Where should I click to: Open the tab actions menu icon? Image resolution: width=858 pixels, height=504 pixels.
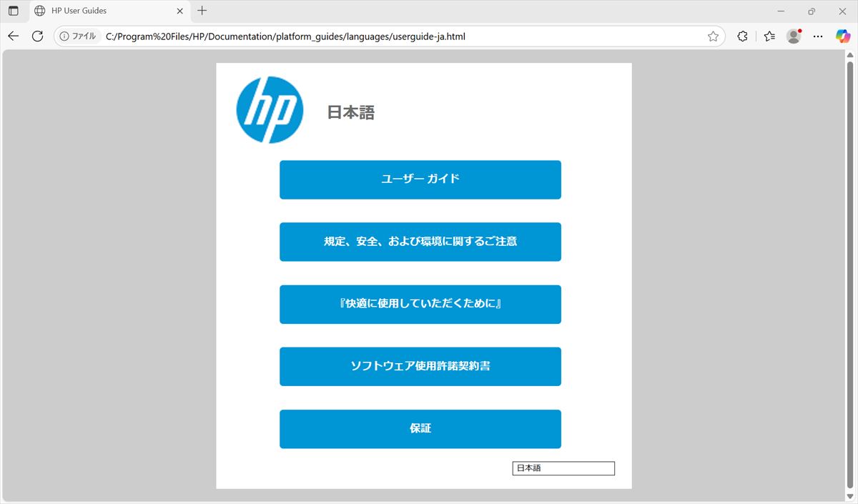point(14,11)
